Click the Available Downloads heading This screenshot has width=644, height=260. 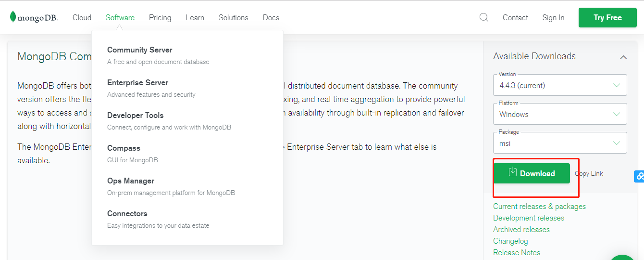534,56
